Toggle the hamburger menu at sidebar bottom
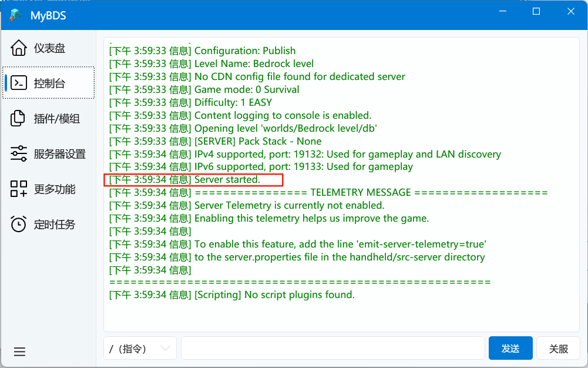Image resolution: width=588 pixels, height=368 pixels. click(19, 352)
